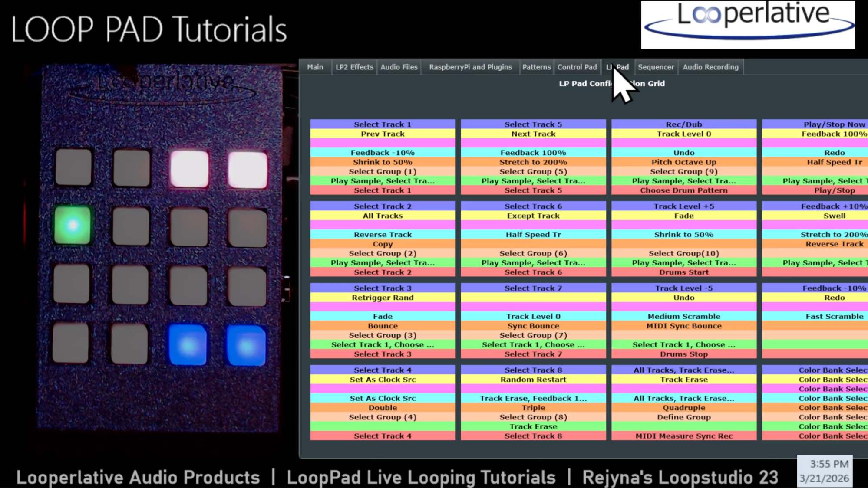Select the Track Level -5 cell
The height and width of the screenshot is (488, 868).
[684, 288]
